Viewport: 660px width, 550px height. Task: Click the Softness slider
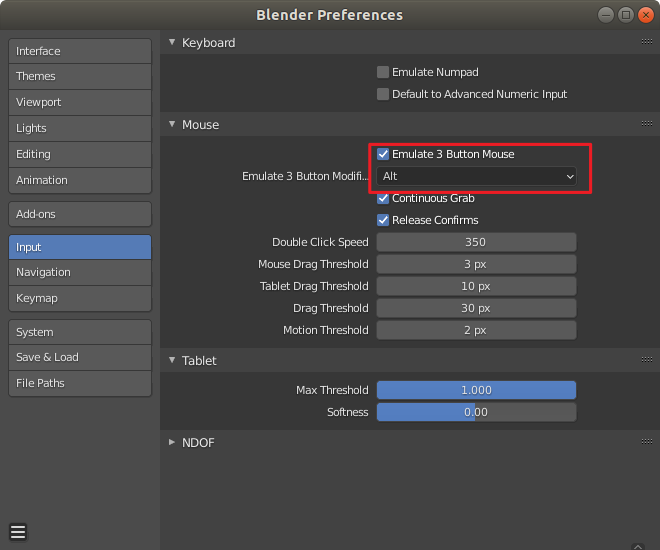476,412
